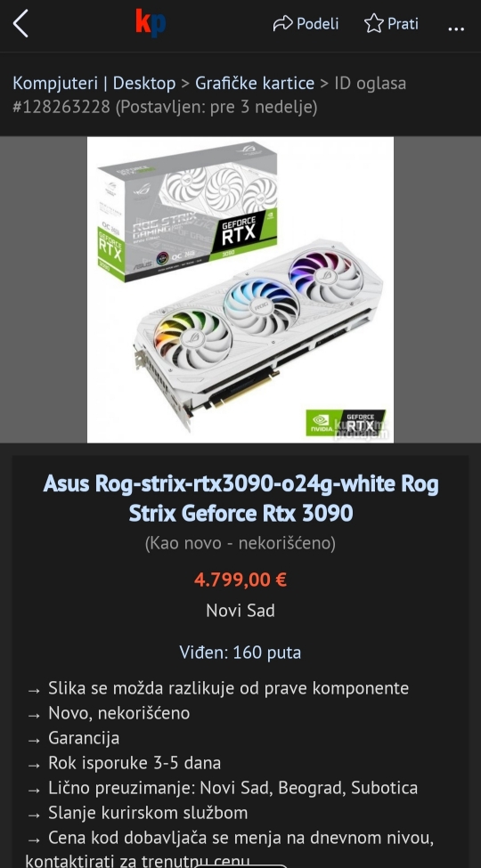Click the Nvidia GeForce RTX badge in the photo
Viewport: 481px width, 868px height.
(x=346, y=424)
